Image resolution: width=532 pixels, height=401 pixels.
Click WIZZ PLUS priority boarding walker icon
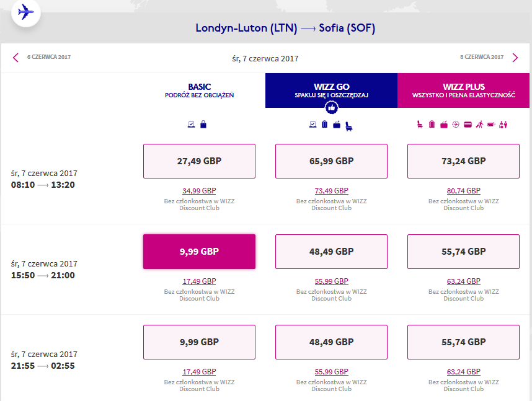(479, 125)
